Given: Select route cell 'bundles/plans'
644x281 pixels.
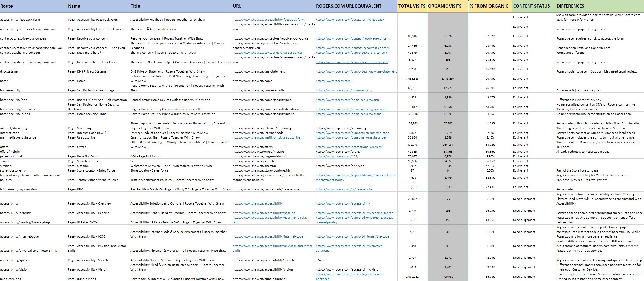Looking at the screenshot, I should point(33,277).
